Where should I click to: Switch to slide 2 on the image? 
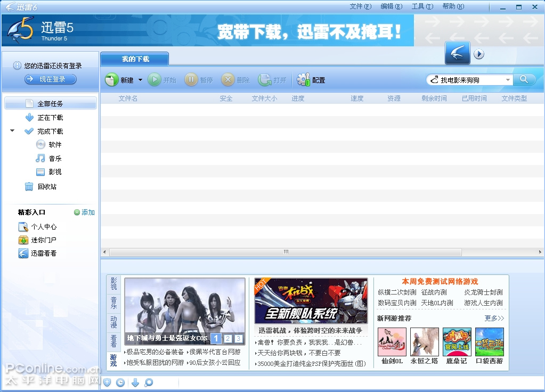coord(228,338)
